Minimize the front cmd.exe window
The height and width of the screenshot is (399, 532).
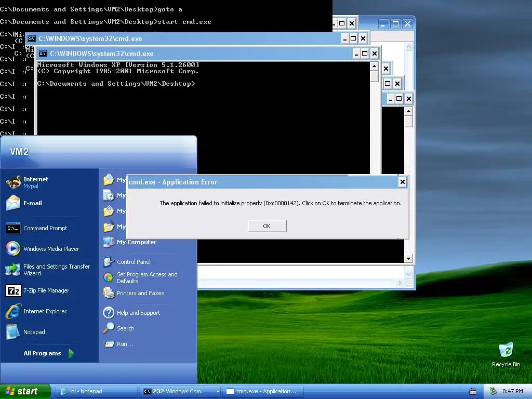tap(356, 54)
